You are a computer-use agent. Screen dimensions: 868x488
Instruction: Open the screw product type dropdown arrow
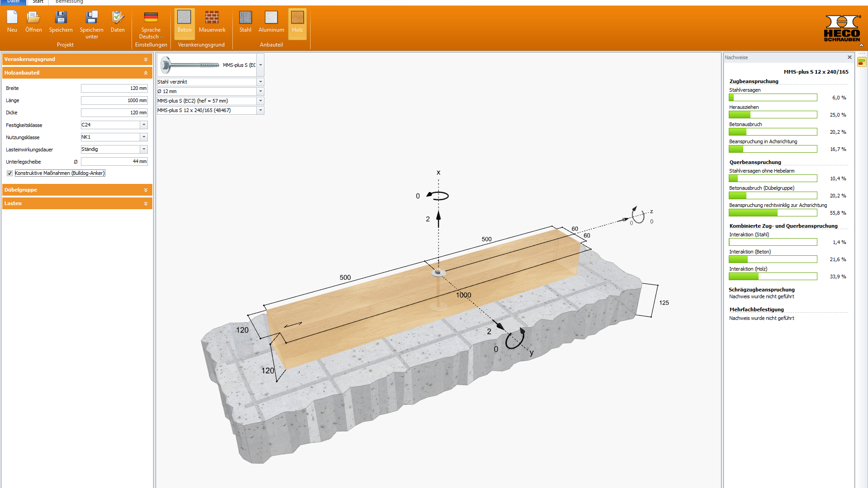tap(260, 65)
